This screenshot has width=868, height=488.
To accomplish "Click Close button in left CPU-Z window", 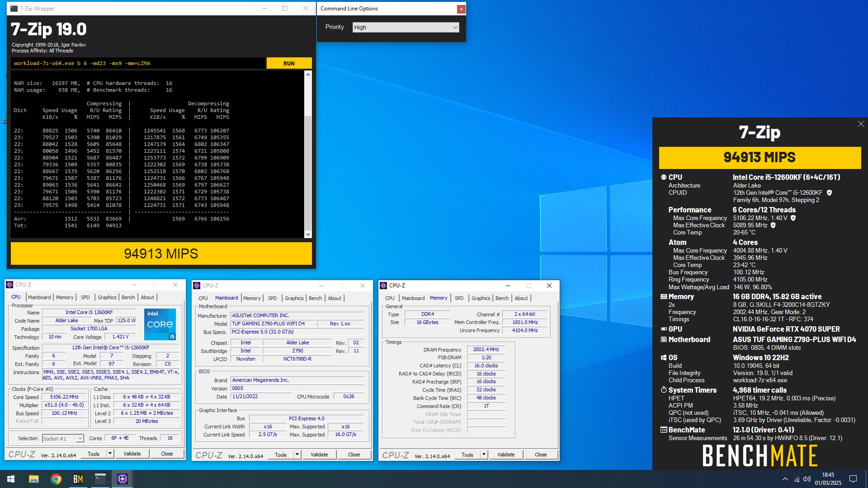I will (167, 454).
